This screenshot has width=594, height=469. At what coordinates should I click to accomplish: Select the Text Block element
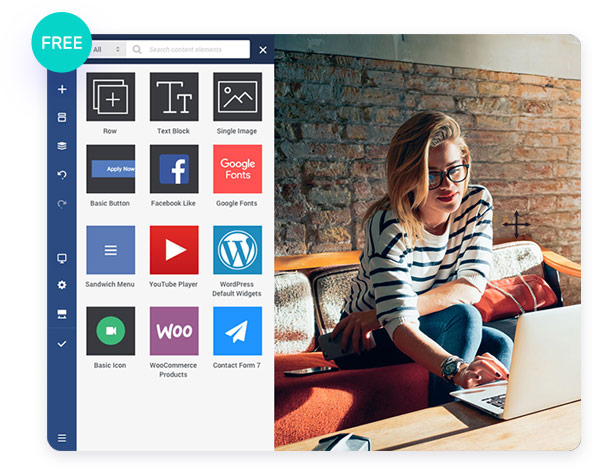click(174, 103)
